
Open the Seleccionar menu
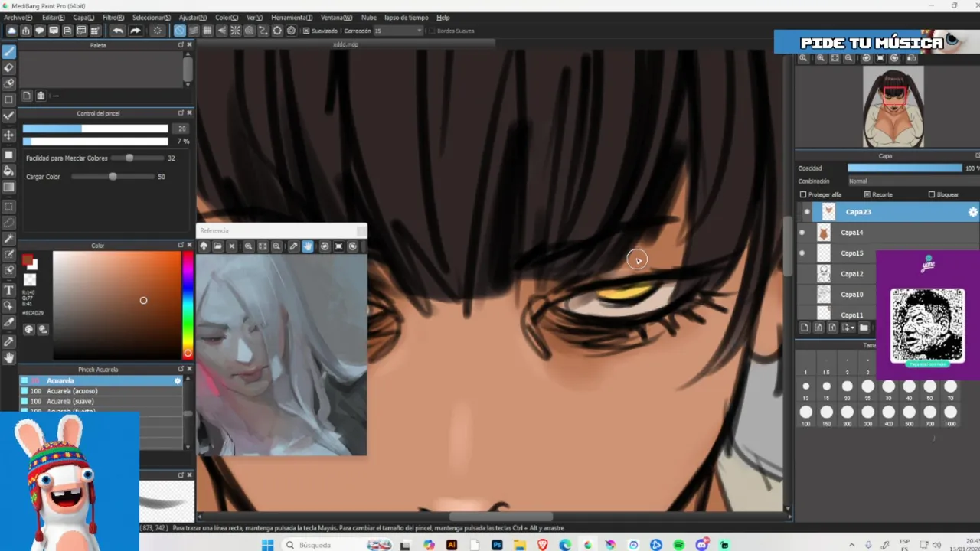[152, 17]
